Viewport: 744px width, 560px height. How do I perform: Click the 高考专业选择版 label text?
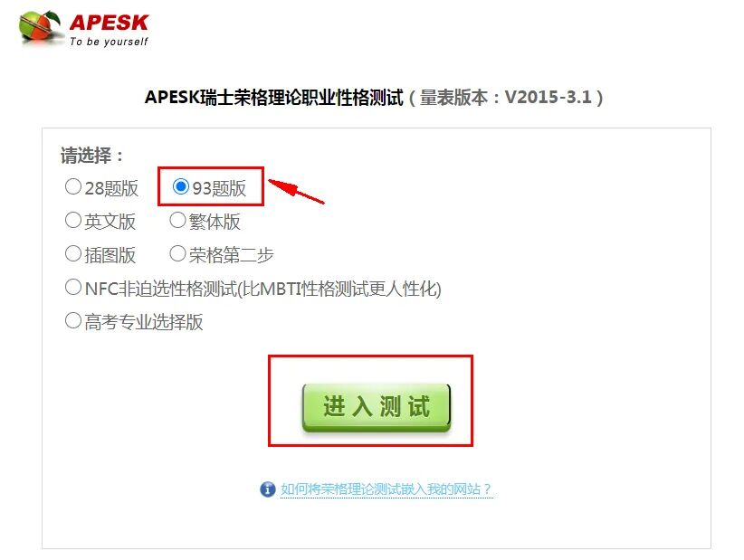point(144,322)
